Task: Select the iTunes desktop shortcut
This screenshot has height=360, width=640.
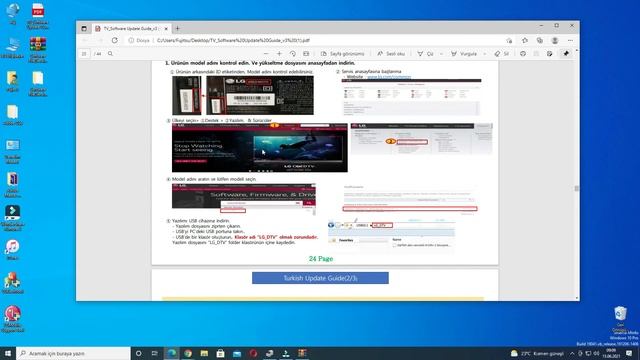Action: [x=12, y=250]
